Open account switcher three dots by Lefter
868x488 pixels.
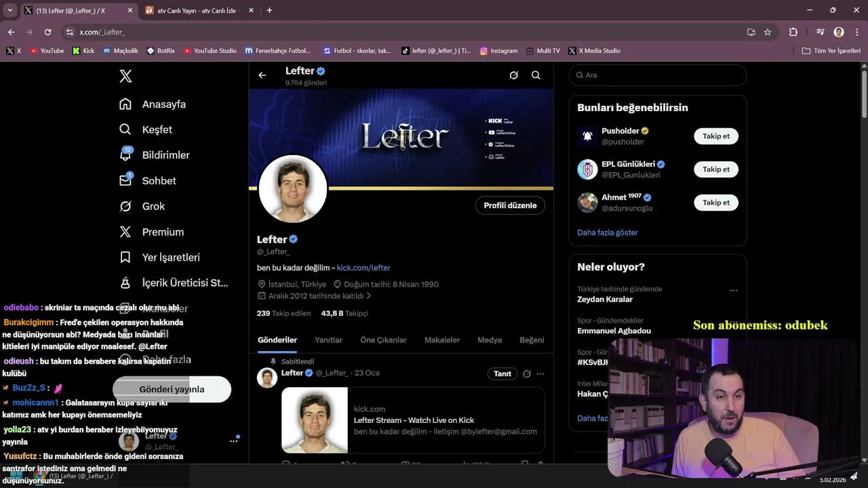click(x=233, y=441)
